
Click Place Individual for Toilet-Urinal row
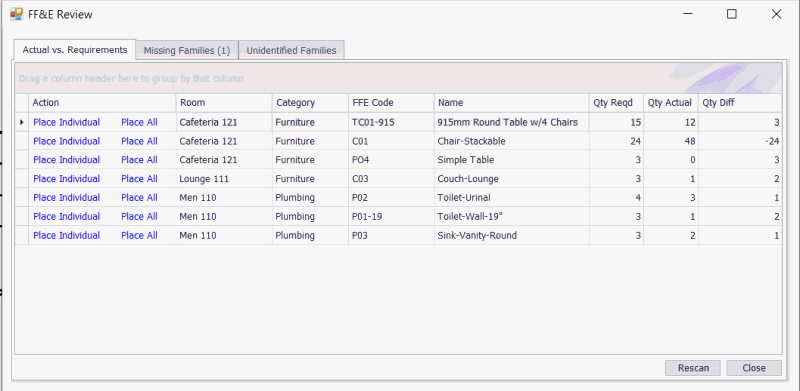(x=67, y=198)
